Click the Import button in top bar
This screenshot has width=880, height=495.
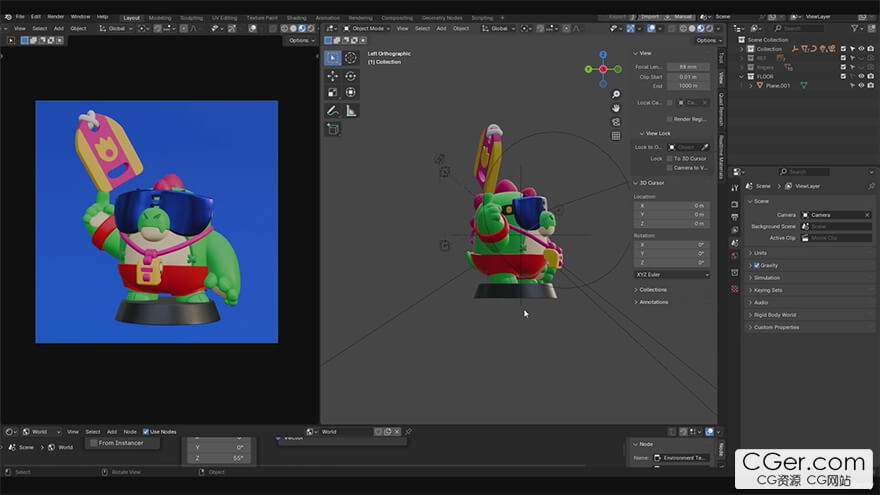tap(651, 17)
